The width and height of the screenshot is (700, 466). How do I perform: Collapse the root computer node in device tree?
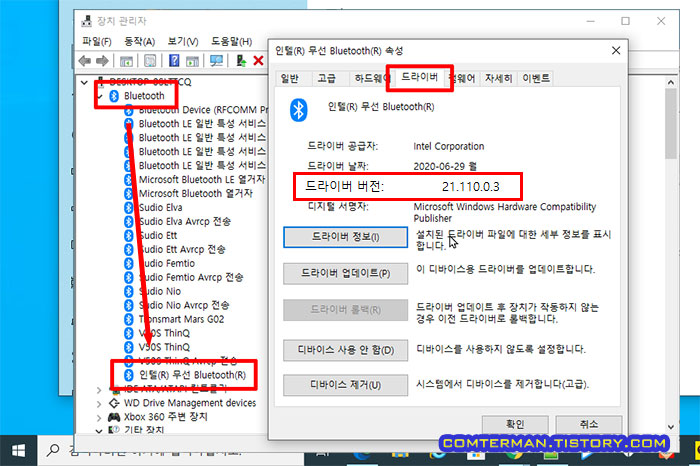point(84,82)
